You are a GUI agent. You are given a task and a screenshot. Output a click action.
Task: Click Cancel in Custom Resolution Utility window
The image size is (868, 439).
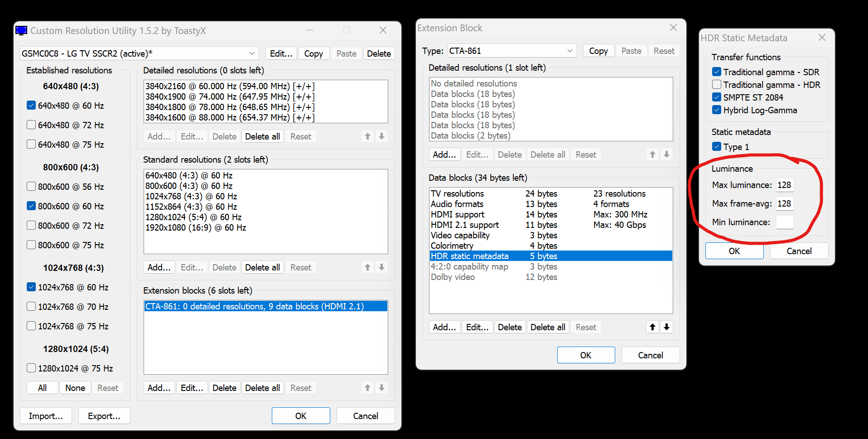[x=366, y=416]
